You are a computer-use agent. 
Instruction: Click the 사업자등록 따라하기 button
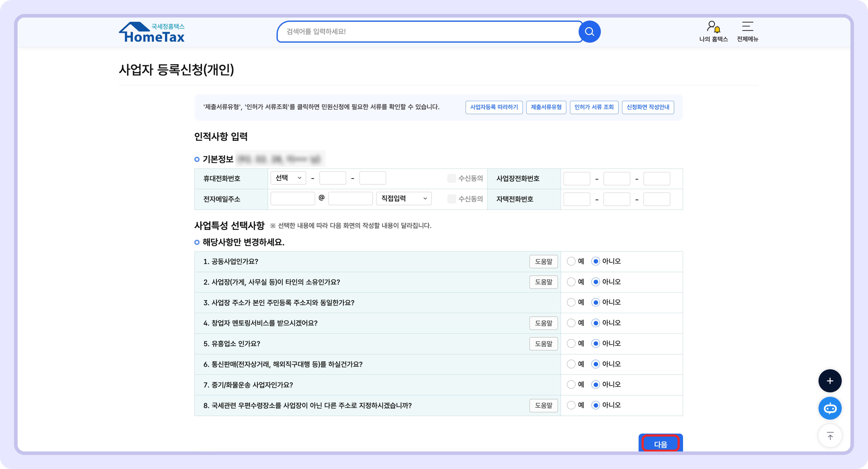(x=494, y=107)
